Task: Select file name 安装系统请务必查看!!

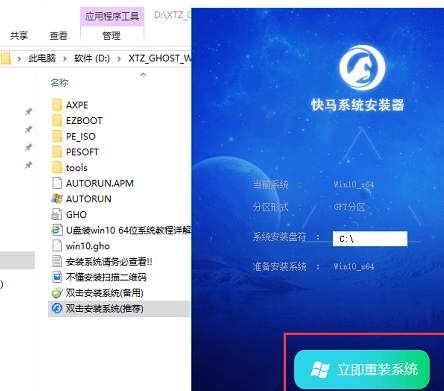Action: (x=109, y=262)
